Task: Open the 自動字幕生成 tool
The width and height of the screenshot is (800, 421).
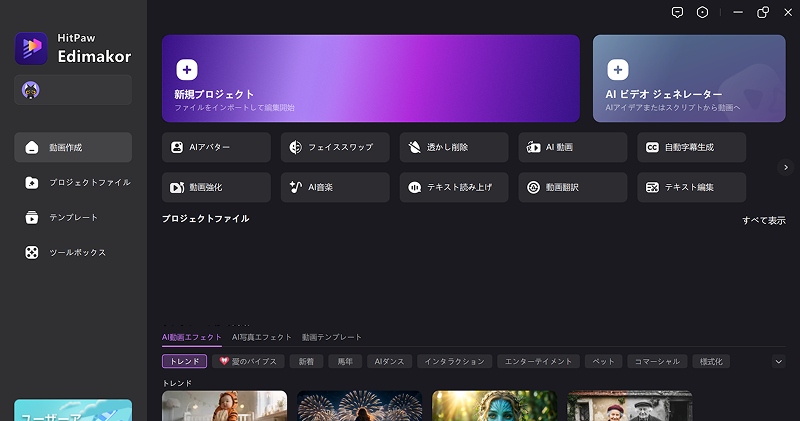Action: [x=692, y=147]
